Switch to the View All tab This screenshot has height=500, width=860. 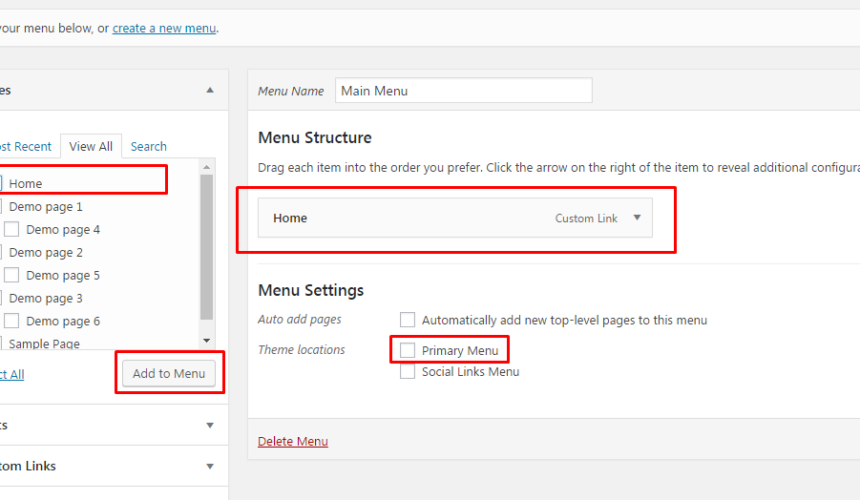pyautogui.click(x=90, y=146)
